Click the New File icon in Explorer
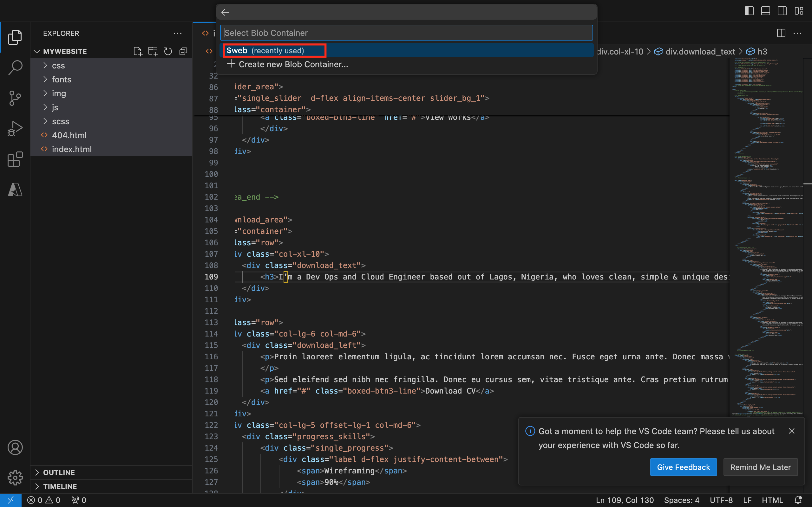This screenshot has height=507, width=812. (138, 51)
